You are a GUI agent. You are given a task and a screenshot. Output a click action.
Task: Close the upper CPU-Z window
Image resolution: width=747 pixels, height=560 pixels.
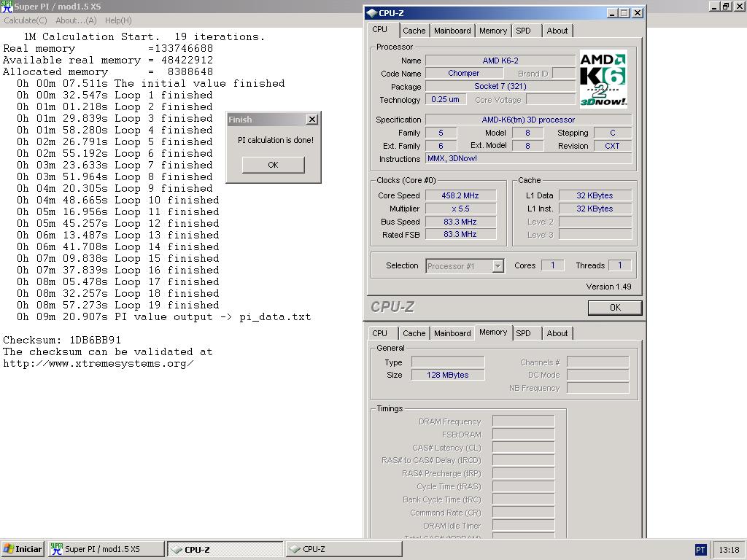[637, 13]
